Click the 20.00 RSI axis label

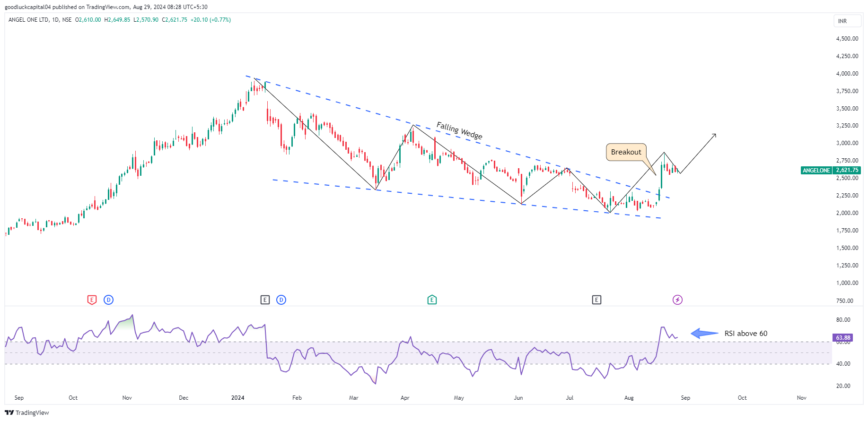point(843,386)
